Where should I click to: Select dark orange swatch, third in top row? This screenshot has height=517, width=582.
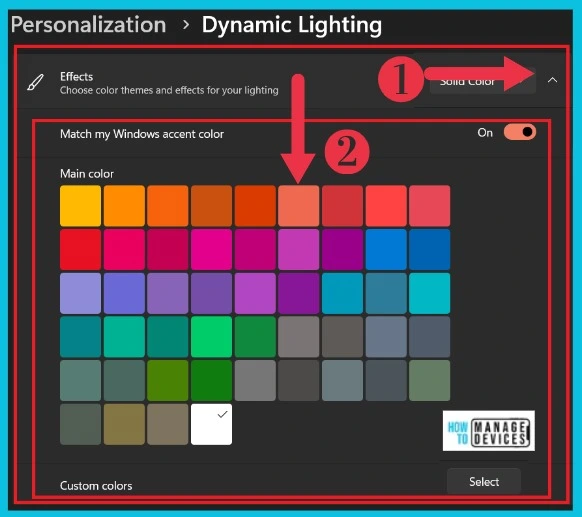pos(168,206)
